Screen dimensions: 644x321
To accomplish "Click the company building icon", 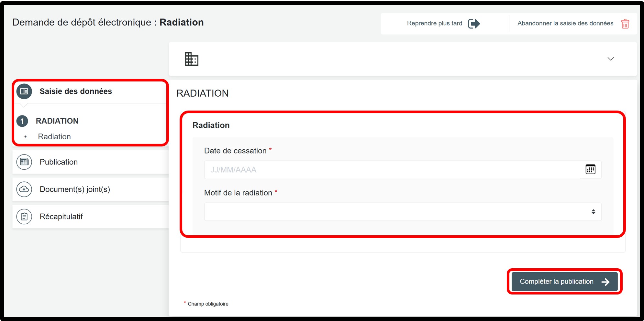I will click(x=192, y=59).
